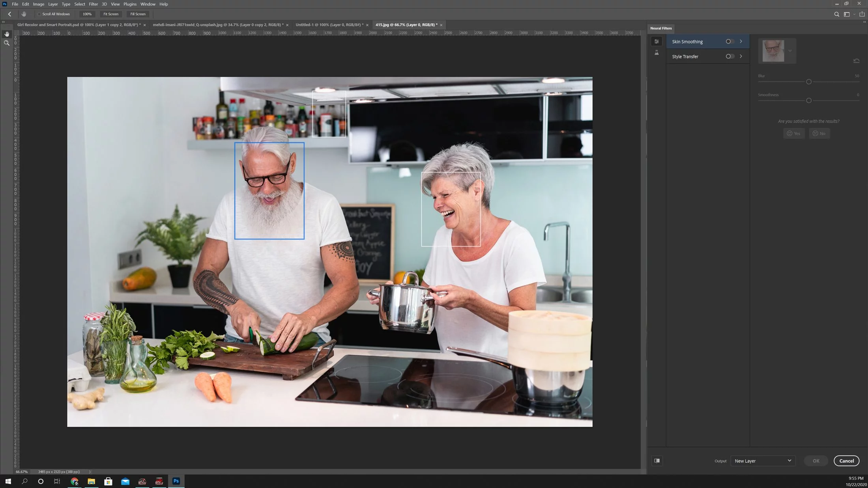Switch to the mehdi-imani unsplash tab
Viewport: 868px width, 488px height.
point(218,25)
